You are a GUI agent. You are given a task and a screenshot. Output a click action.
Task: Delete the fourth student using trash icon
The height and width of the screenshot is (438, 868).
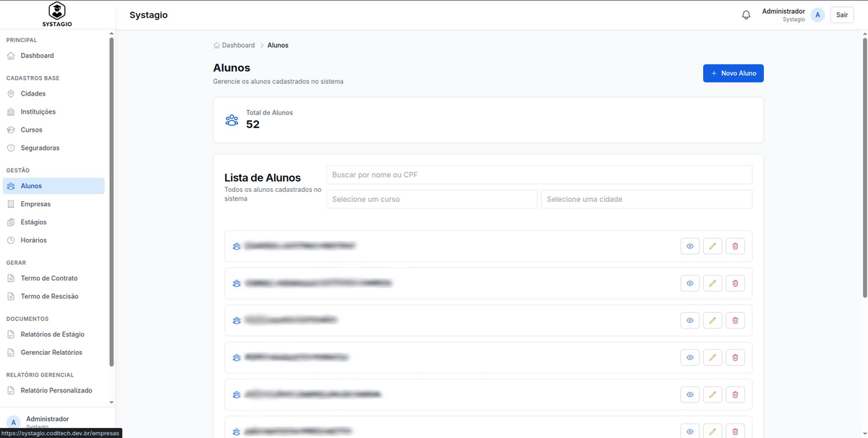[x=735, y=358]
